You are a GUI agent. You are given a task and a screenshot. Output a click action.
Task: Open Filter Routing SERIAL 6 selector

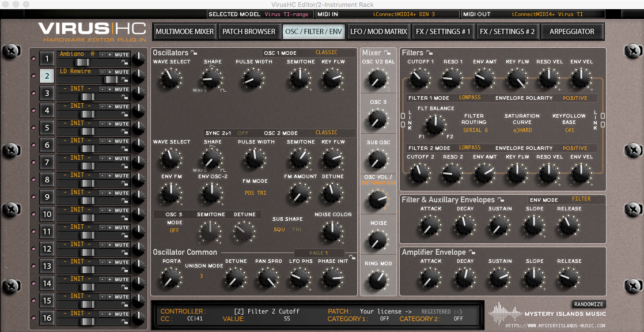[x=474, y=130]
